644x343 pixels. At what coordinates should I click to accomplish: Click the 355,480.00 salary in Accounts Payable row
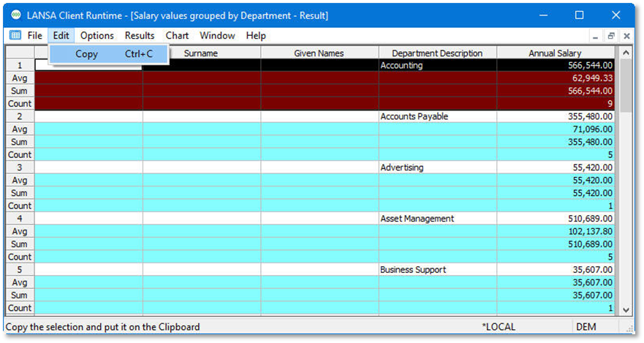556,116
